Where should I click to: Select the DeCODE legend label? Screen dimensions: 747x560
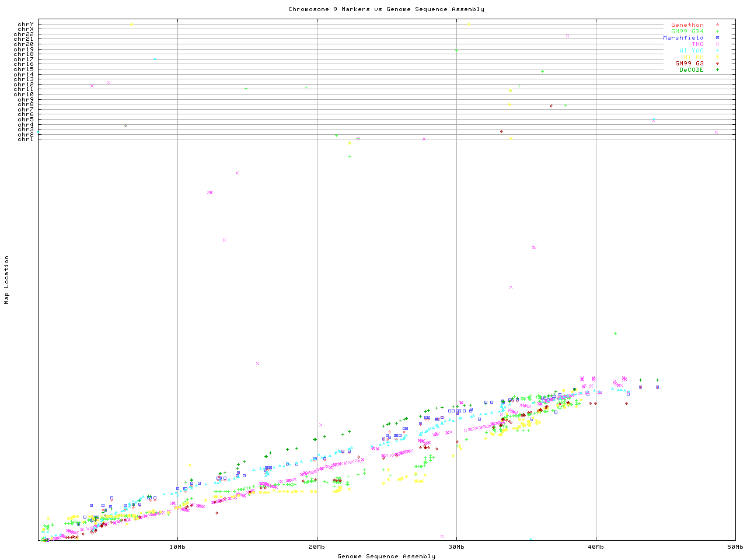pos(691,70)
